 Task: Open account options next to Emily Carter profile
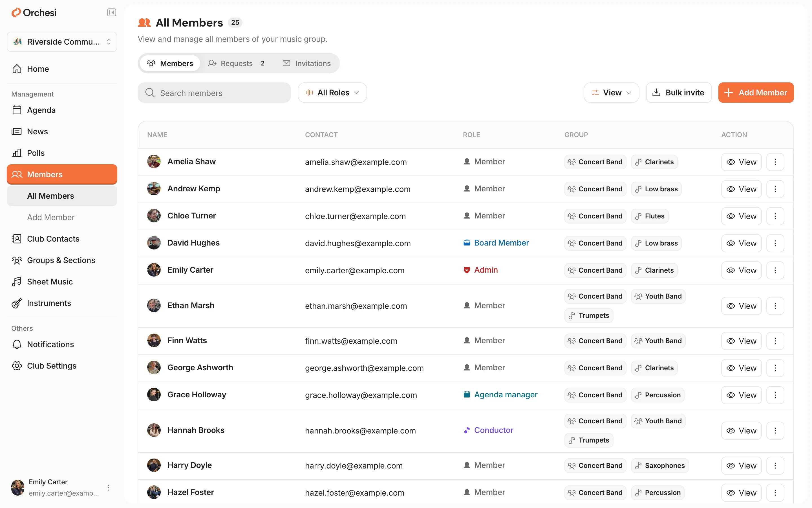[108, 487]
